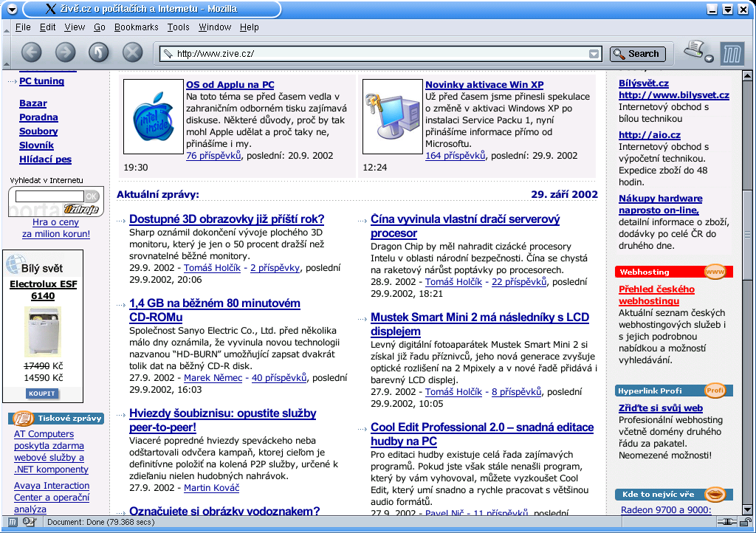Viewport: 756px width, 533px height.
Task: Open the Bookmarks menu
Action: tap(136, 27)
